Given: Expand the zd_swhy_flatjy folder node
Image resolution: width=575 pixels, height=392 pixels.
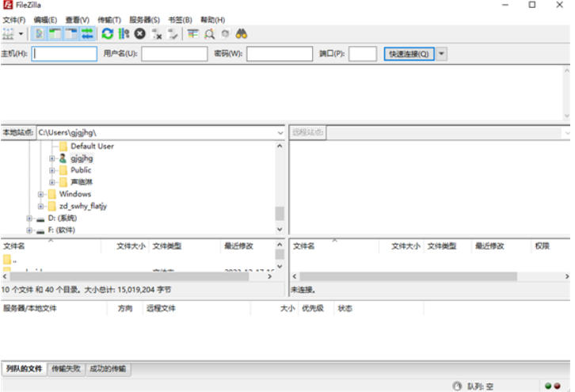Looking at the screenshot, I should (x=40, y=206).
